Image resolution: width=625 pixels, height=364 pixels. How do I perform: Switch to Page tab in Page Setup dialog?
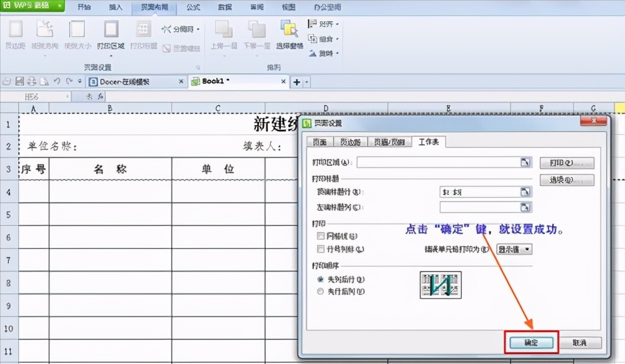pos(320,142)
